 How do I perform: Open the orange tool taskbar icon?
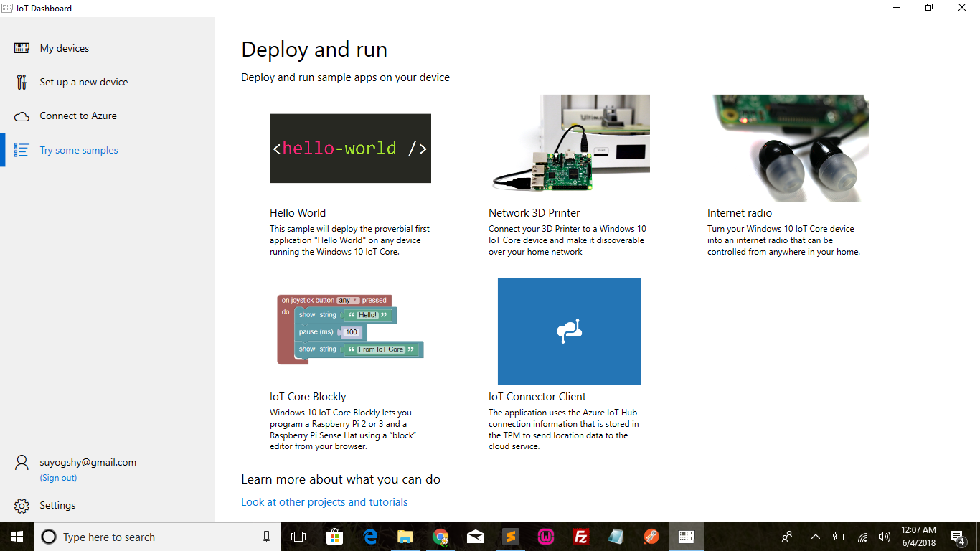click(651, 537)
